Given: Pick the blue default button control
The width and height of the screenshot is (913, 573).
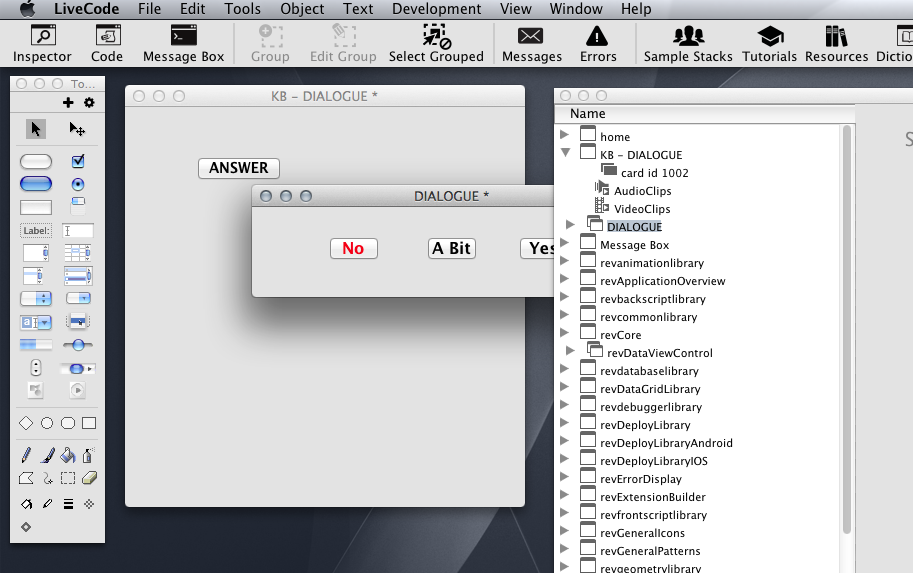Looking at the screenshot, I should coord(36,184).
